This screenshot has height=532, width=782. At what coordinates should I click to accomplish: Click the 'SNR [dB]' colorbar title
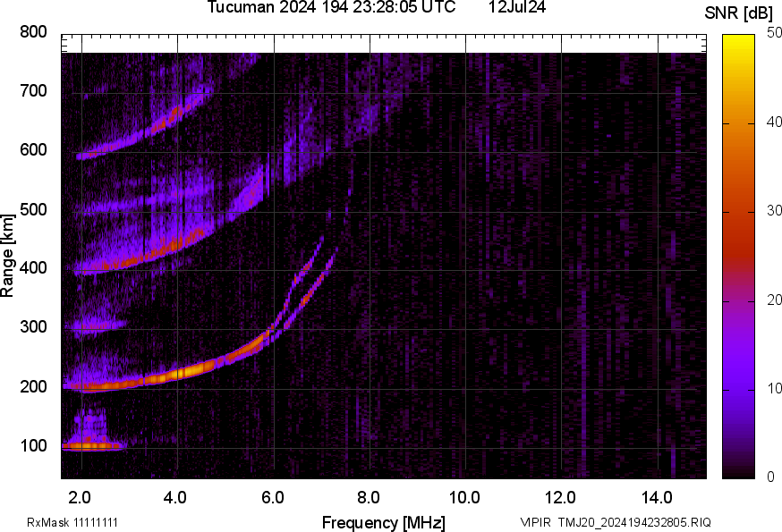tap(738, 13)
